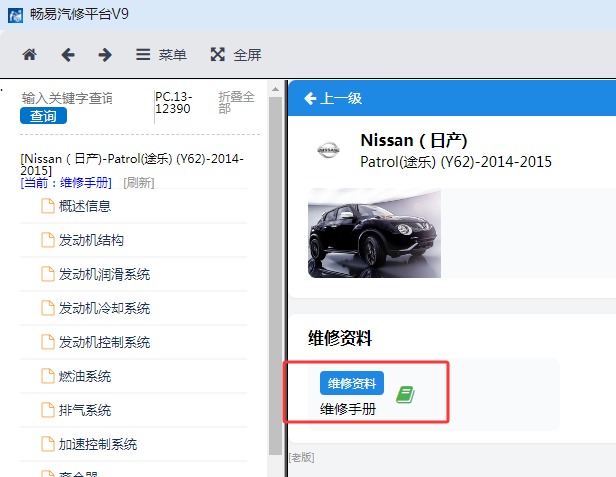This screenshot has height=477, width=616.
Task: Click the document icon beside 发动机控制系统
Action: (x=48, y=342)
